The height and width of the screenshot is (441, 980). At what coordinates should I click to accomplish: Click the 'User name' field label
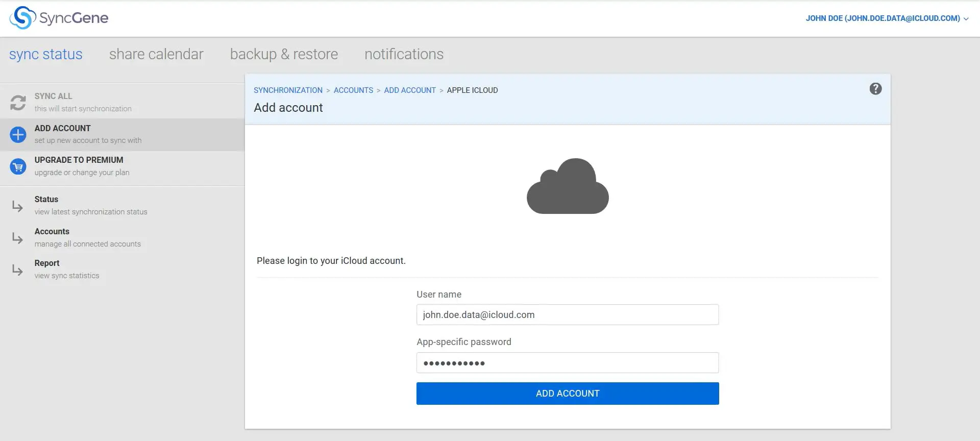click(x=439, y=295)
